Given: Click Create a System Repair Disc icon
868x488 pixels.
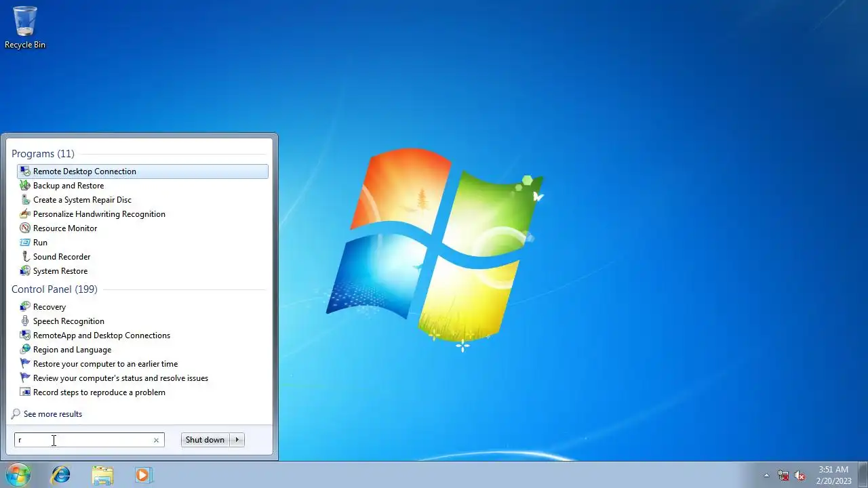Looking at the screenshot, I should click(x=25, y=200).
